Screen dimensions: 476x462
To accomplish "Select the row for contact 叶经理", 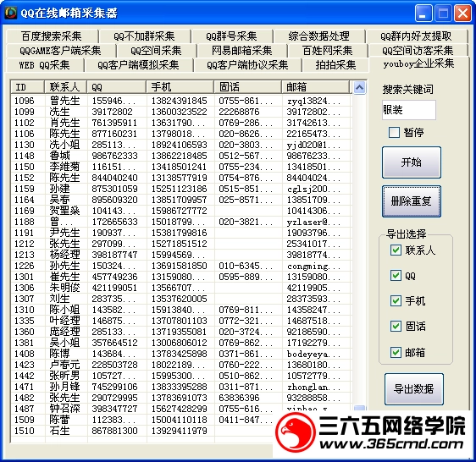I will pyautogui.click(x=181, y=321).
